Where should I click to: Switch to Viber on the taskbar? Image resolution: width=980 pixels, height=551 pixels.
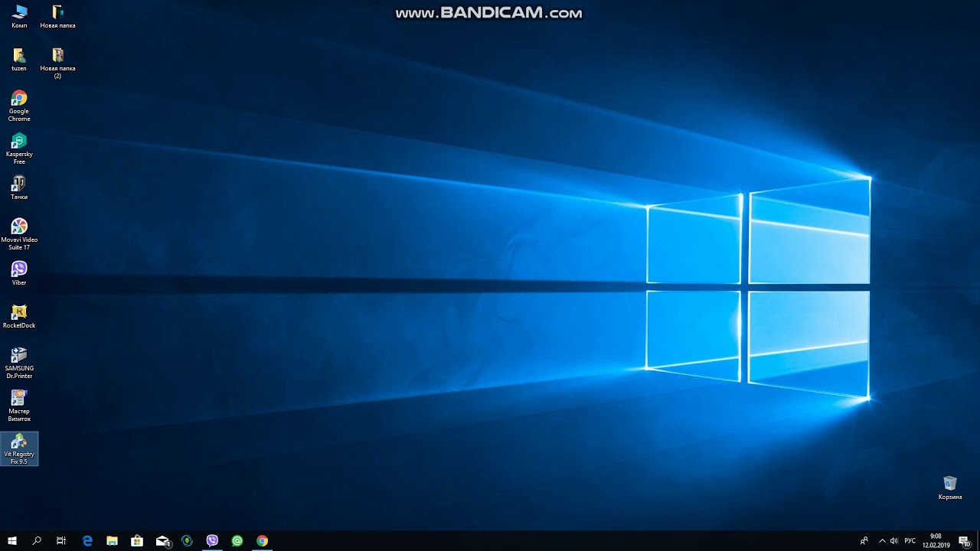click(x=212, y=541)
